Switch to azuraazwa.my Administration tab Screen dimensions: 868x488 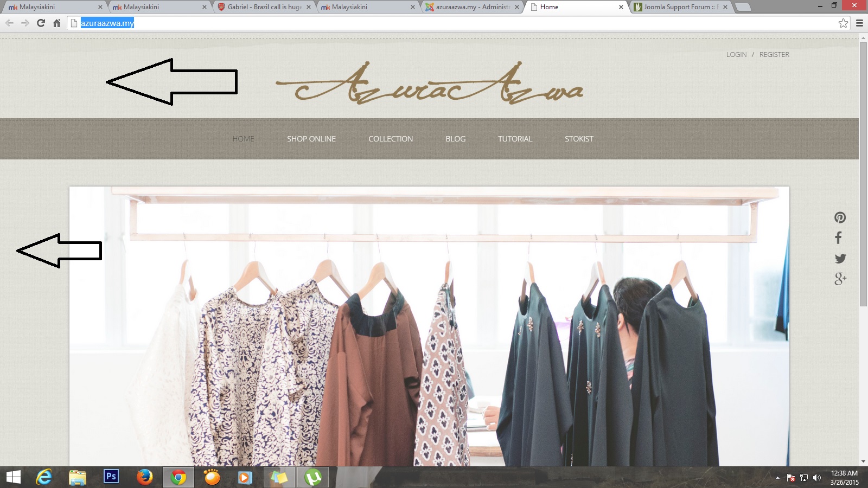(472, 7)
